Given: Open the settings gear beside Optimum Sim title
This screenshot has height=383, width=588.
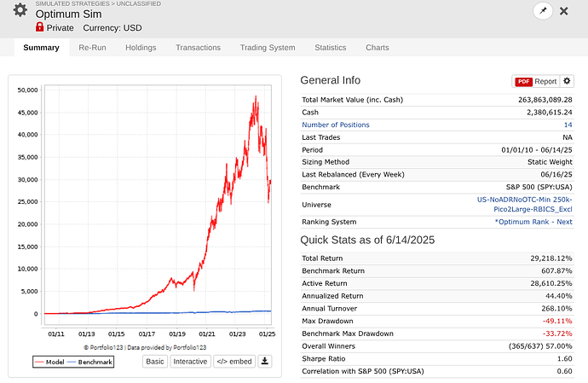Looking at the screenshot, I should pyautogui.click(x=20, y=10).
